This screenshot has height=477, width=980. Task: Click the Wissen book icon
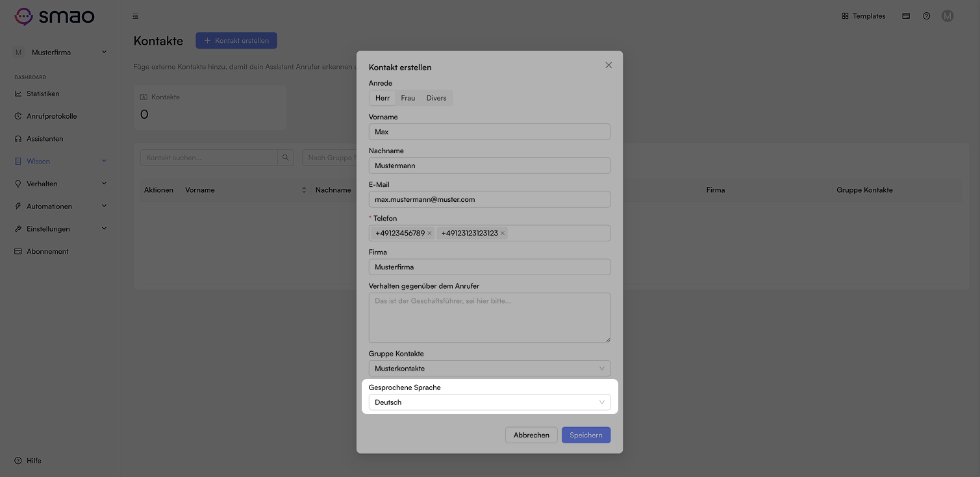pos(18,161)
